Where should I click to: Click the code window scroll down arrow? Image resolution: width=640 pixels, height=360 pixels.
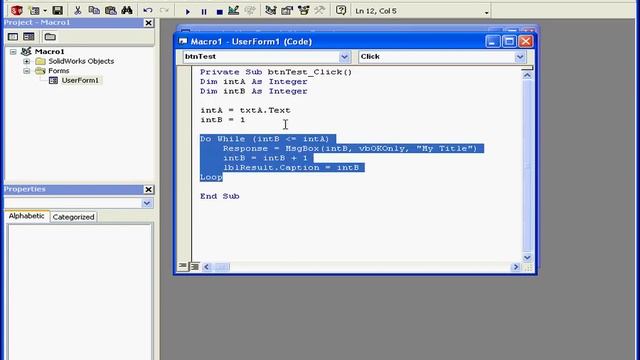527,257
